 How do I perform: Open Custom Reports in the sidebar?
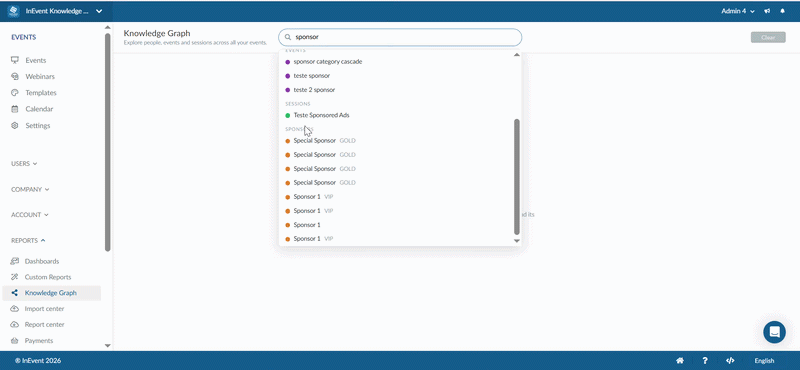point(48,277)
